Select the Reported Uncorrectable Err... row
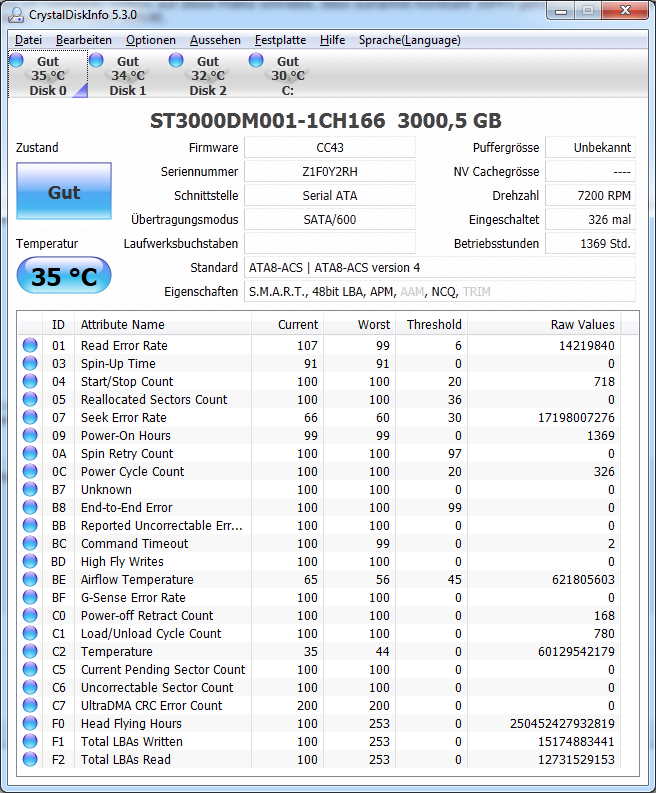This screenshot has height=793, width=656. [x=320, y=525]
